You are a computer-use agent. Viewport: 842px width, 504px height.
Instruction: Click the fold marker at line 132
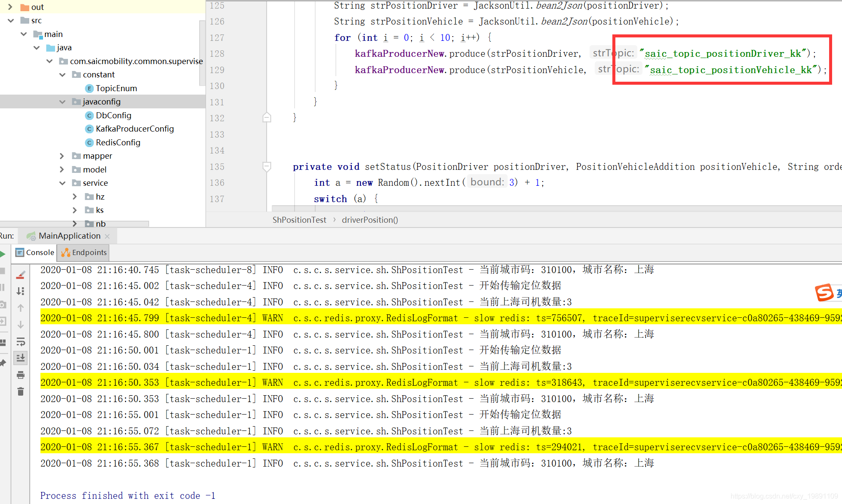pyautogui.click(x=267, y=117)
